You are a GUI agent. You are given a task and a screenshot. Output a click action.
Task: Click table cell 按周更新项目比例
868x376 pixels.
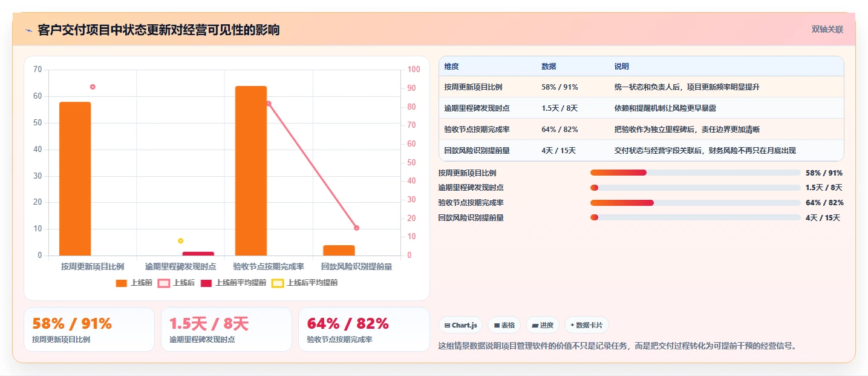pos(473,87)
